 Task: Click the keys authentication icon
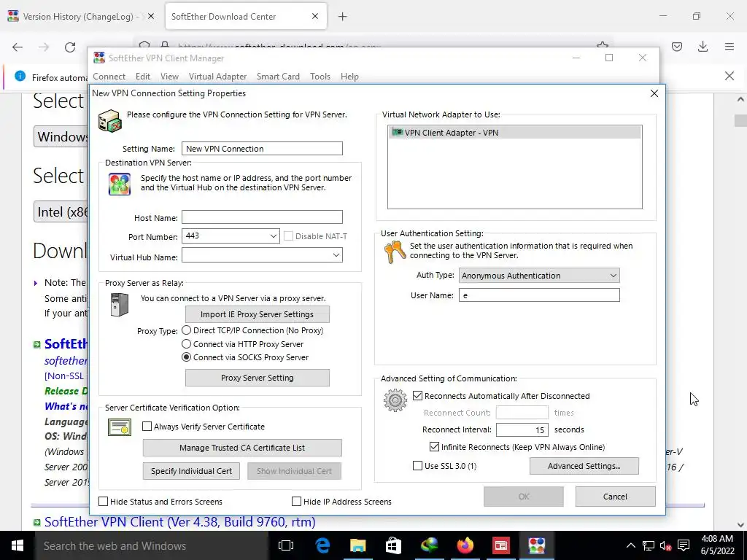(x=395, y=252)
